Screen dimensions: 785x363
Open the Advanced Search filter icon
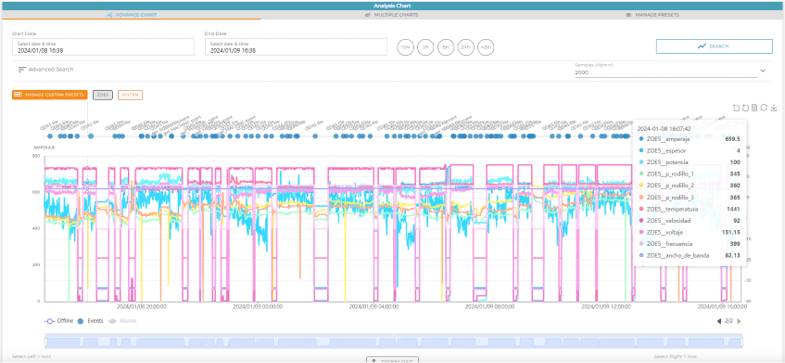(22, 70)
